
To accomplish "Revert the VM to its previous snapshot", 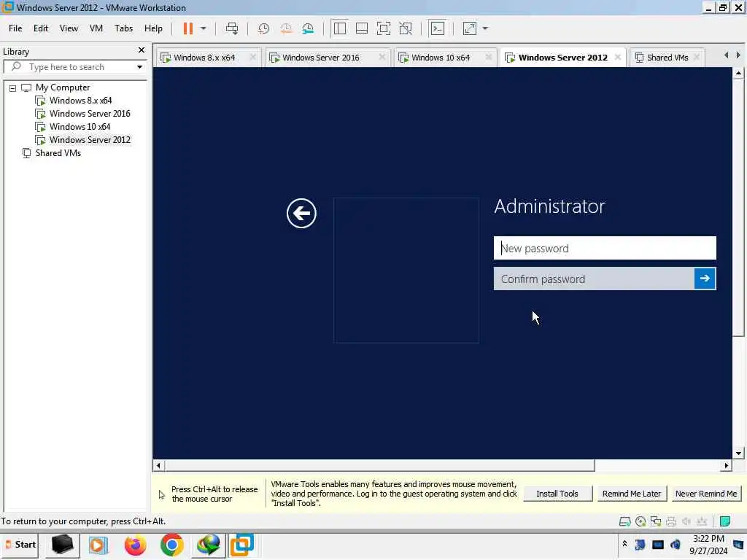I will pyautogui.click(x=286, y=28).
